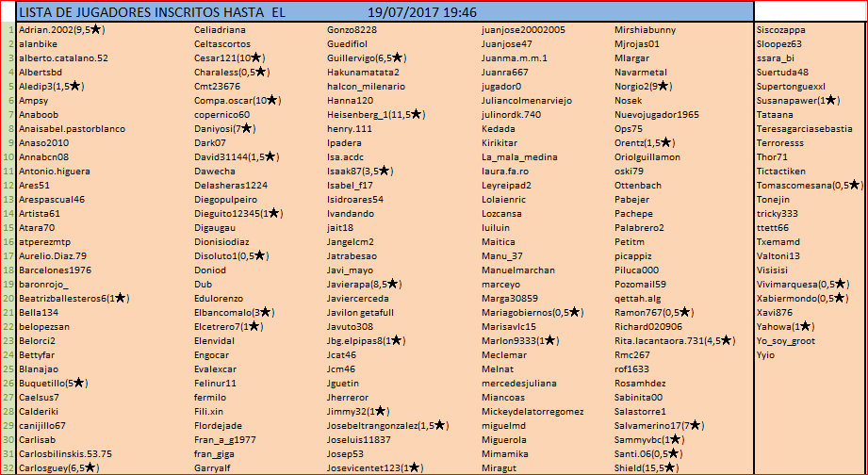Screen dimensions: 868x475
Task: Select the Shield(15,5★) player cell
Action: [x=647, y=467]
